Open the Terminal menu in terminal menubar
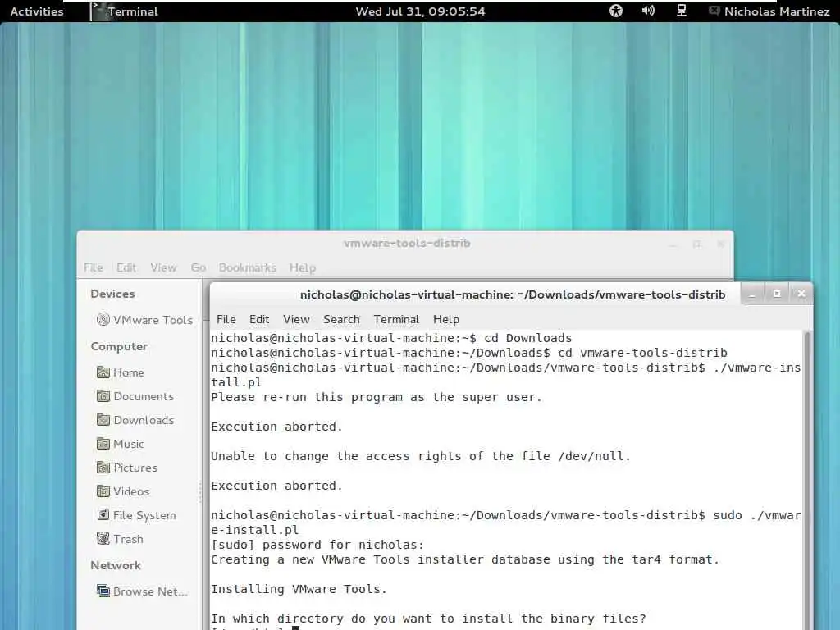Screen dimensions: 840x630 click(x=396, y=319)
